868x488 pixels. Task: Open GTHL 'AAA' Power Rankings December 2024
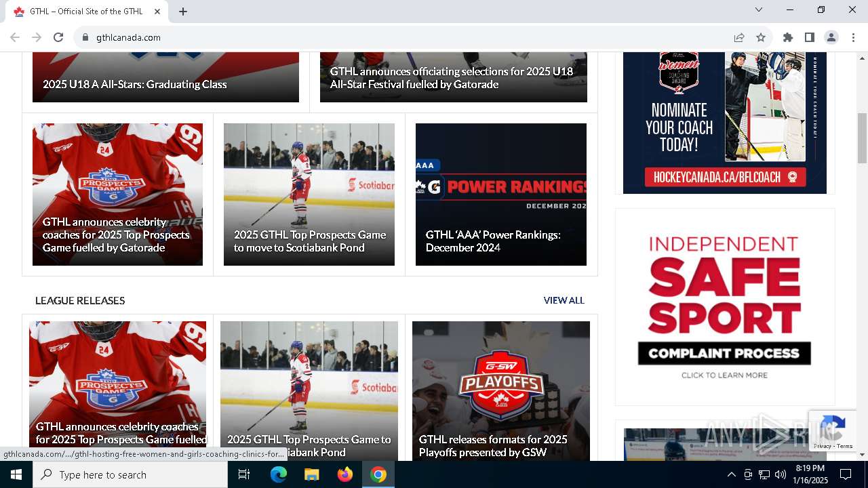501,195
